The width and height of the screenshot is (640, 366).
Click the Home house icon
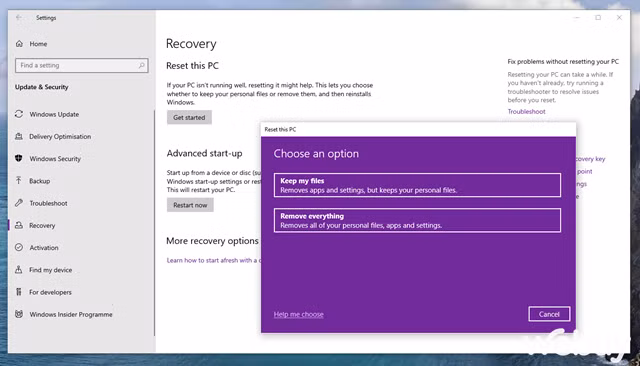[x=19, y=44]
